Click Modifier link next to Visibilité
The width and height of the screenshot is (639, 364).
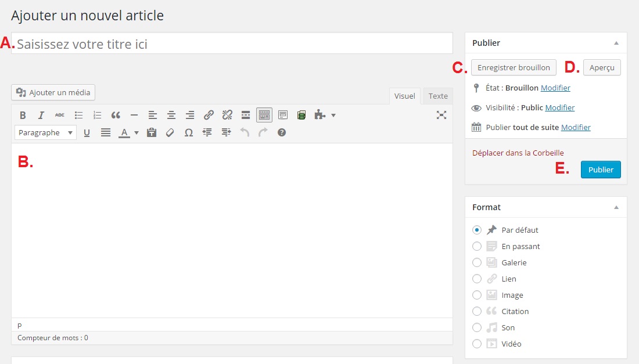560,107
